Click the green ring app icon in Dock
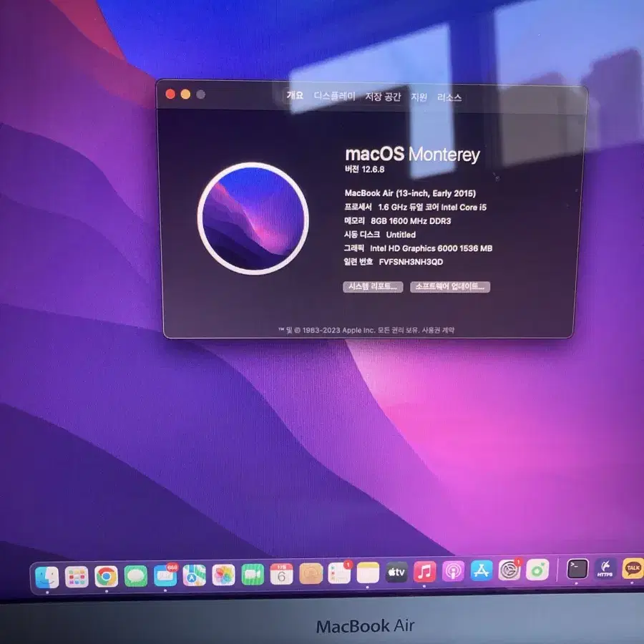Viewport: 644px width, 644px height. [x=537, y=570]
